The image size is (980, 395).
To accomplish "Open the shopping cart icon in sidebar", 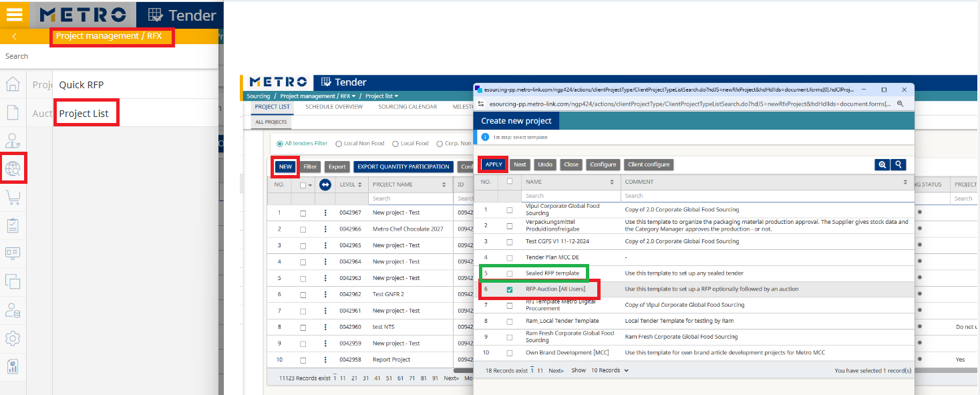I will coord(13,196).
